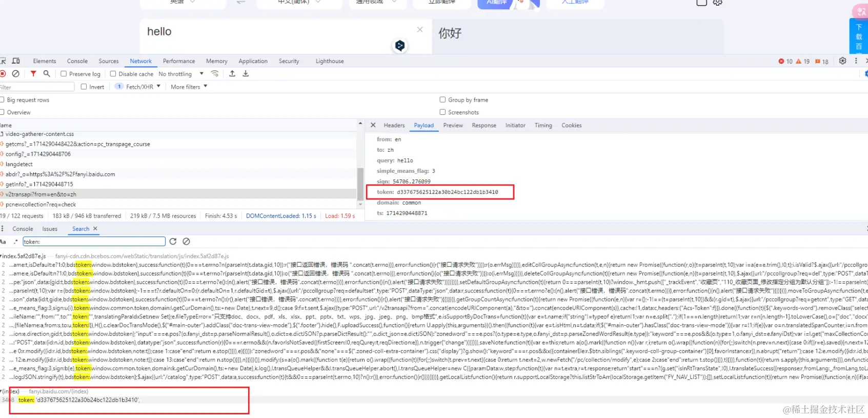
Task: Toggle the device toolbar icon
Action: pos(16,61)
